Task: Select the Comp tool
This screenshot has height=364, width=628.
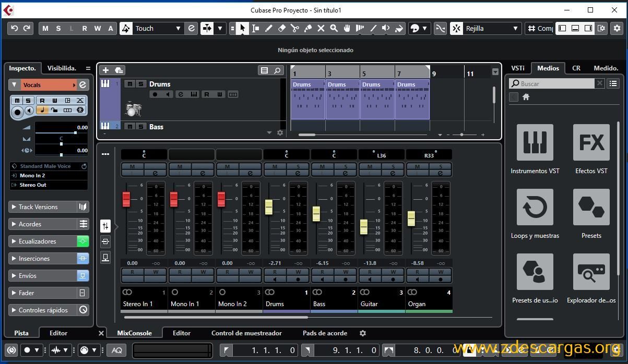Action: tap(360, 28)
